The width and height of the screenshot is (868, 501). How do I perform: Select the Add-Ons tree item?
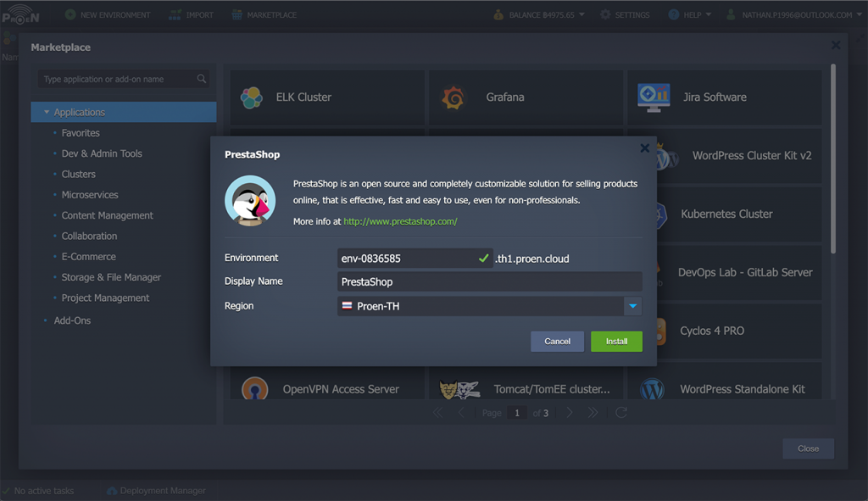tap(72, 320)
